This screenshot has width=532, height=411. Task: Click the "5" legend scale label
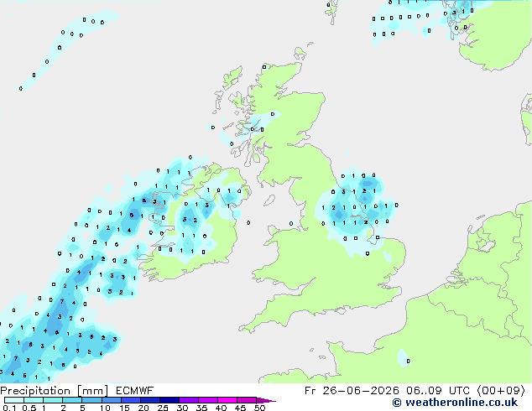pyautogui.click(x=82, y=408)
